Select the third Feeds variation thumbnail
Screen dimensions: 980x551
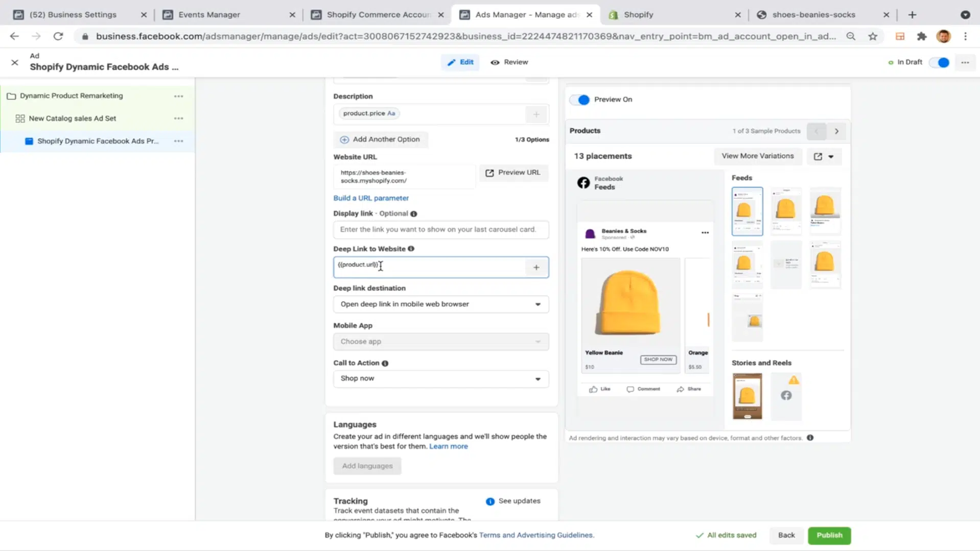pyautogui.click(x=825, y=211)
